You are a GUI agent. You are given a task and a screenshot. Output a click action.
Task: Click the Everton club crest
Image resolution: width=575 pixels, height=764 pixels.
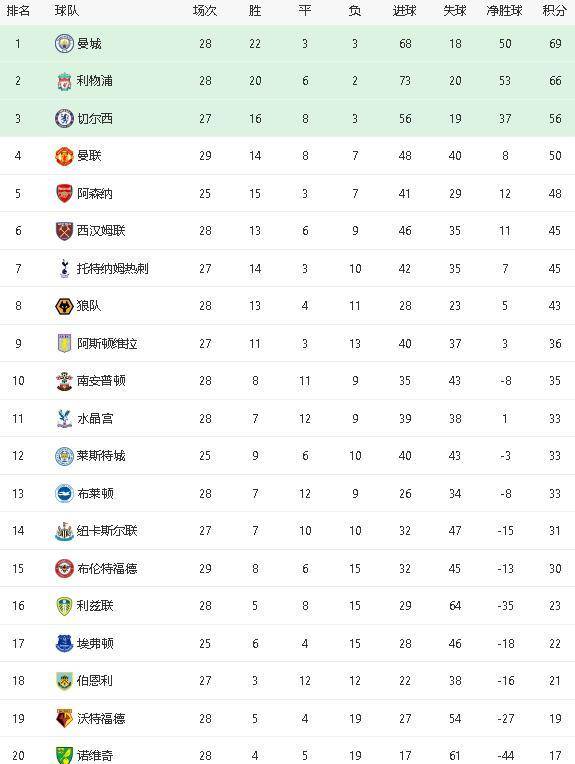pyautogui.click(x=64, y=643)
